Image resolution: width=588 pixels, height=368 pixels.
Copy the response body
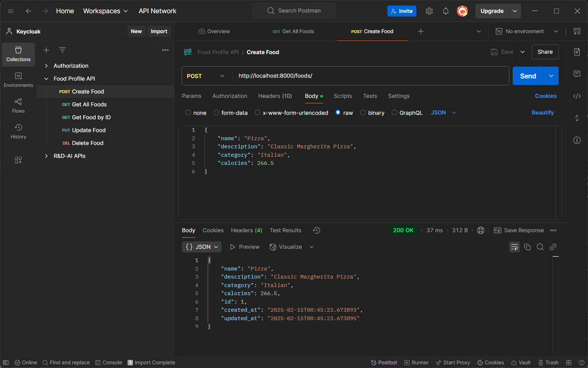point(527,247)
